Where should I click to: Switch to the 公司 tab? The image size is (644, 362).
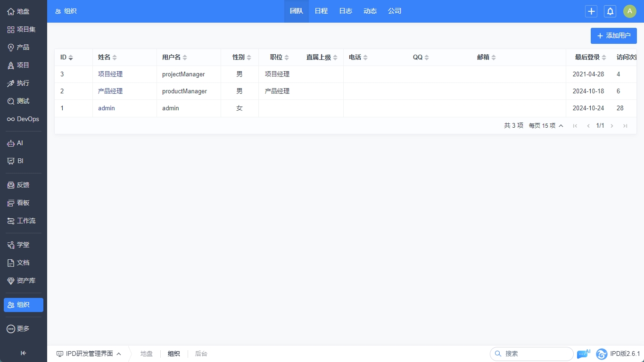[x=395, y=11]
